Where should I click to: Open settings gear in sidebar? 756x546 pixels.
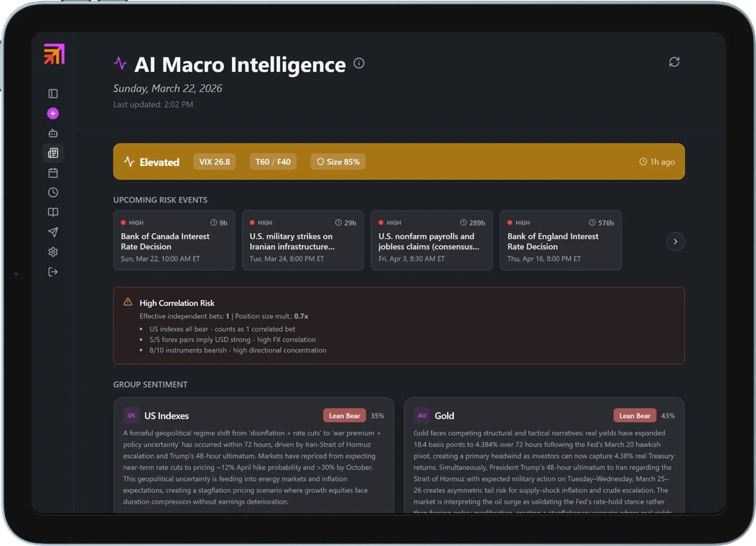pyautogui.click(x=53, y=252)
